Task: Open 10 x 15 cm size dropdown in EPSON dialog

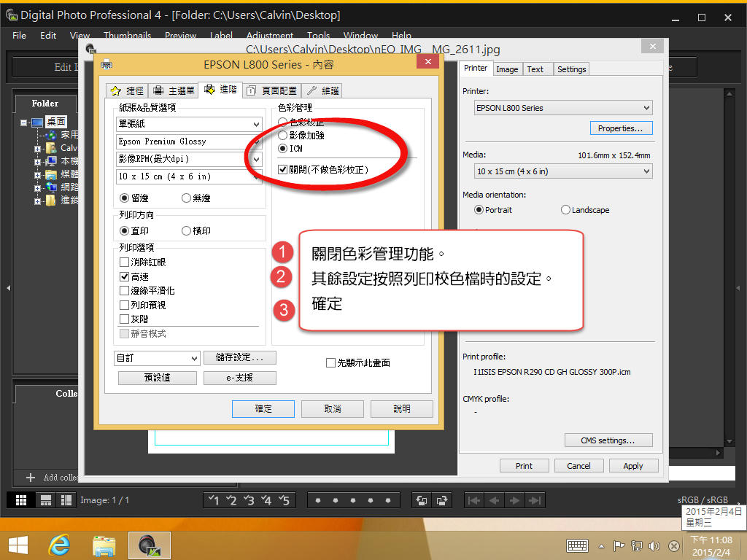Action: (189, 176)
